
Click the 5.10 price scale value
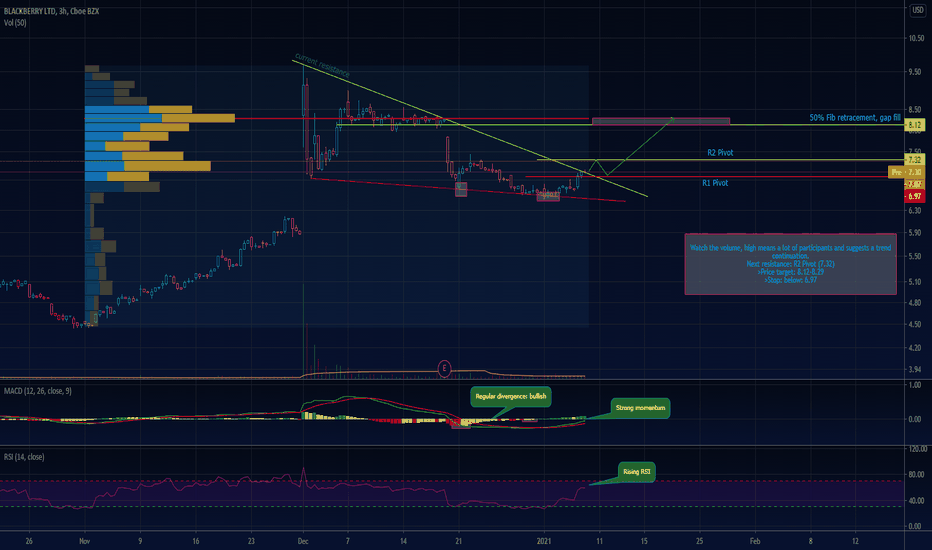[x=915, y=282]
